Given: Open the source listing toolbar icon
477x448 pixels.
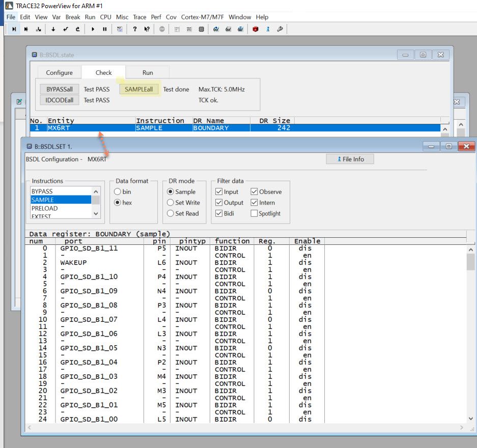Looking at the screenshot, I should (x=177, y=29).
